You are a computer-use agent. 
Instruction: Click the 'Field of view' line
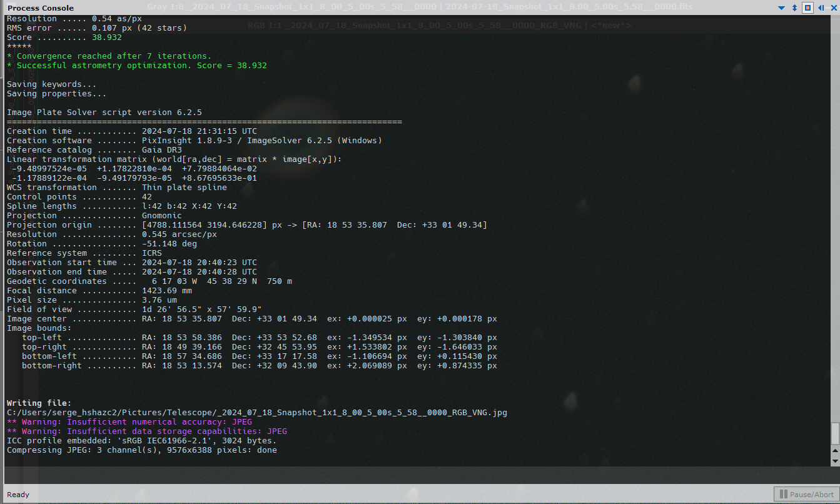pyautogui.click(x=134, y=310)
